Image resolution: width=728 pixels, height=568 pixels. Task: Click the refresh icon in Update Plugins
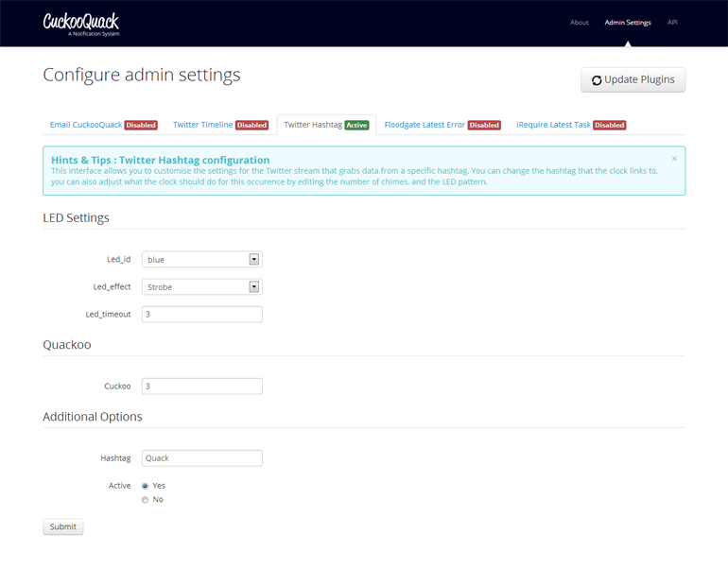(x=597, y=80)
